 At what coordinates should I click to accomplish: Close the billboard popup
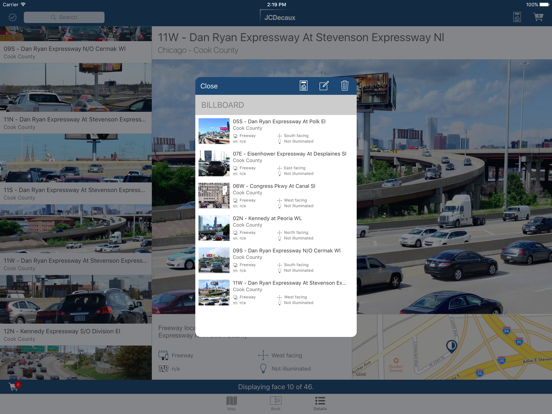(x=209, y=86)
